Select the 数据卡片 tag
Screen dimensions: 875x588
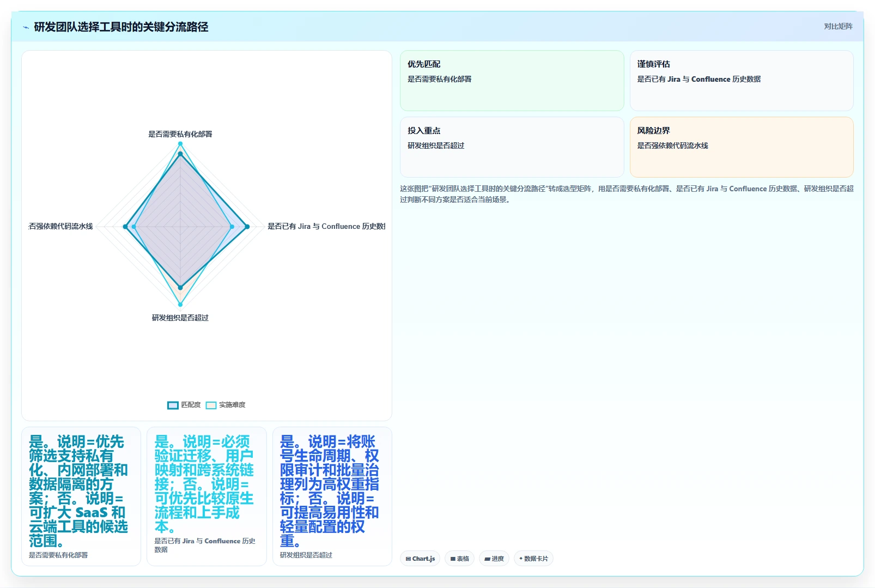coord(533,559)
